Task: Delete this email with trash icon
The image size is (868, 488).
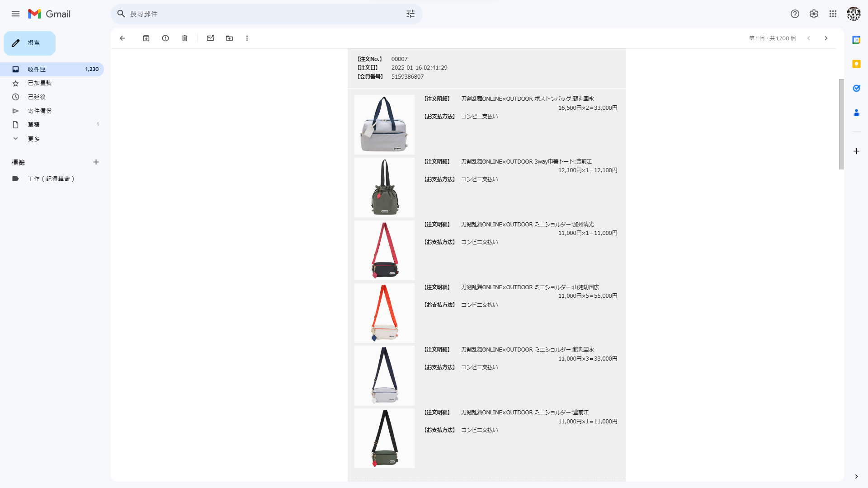Action: point(184,38)
